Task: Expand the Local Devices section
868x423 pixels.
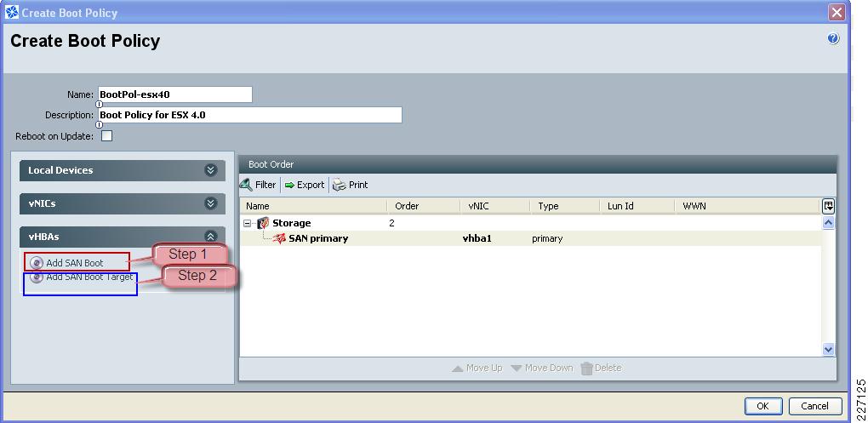Action: (x=210, y=170)
